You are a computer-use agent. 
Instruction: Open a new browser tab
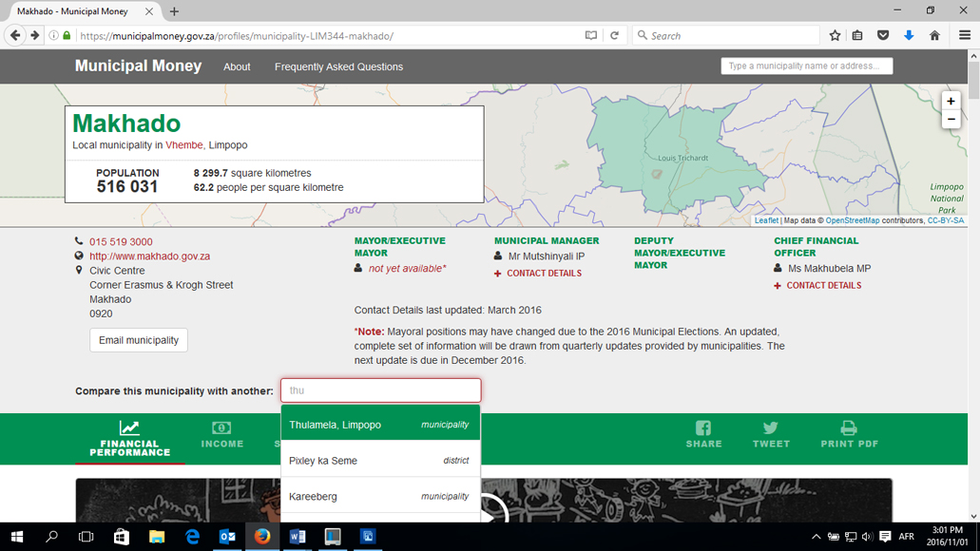[x=174, y=11]
